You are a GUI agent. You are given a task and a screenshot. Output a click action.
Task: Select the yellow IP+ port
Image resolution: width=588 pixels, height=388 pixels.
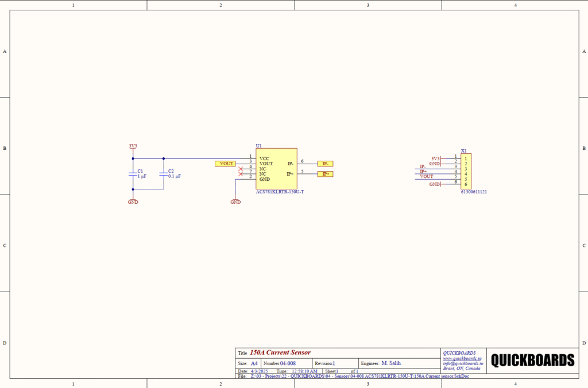coord(325,174)
